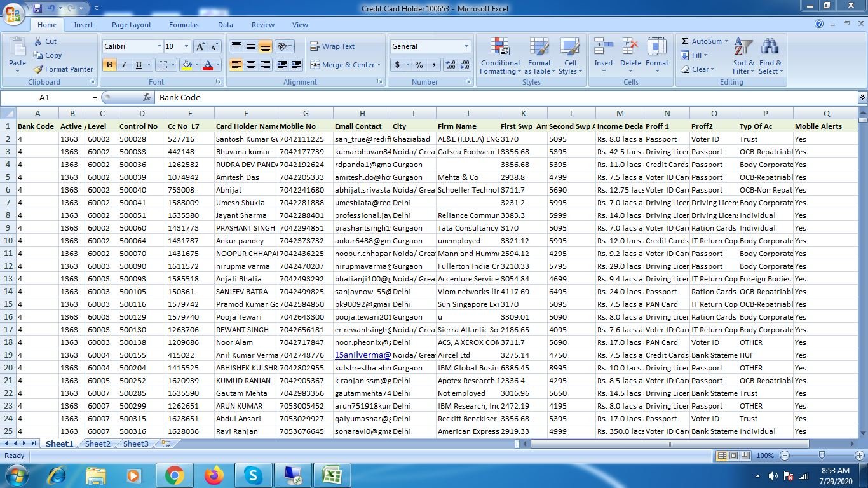
Task: Click the formula bar showing Bank Code
Action: (506, 98)
